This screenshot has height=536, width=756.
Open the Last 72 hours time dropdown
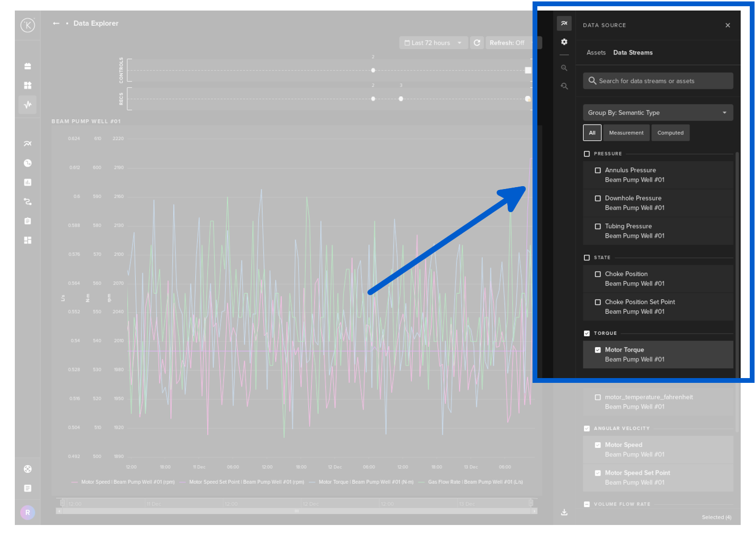(433, 43)
